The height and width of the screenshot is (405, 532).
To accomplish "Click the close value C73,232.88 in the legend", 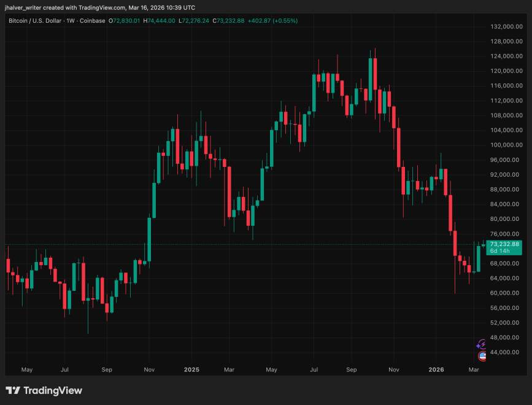I will 229,20.
